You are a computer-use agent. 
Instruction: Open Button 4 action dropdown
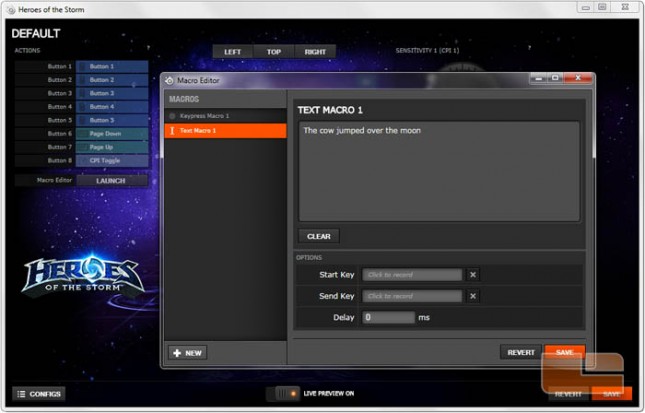(x=112, y=107)
